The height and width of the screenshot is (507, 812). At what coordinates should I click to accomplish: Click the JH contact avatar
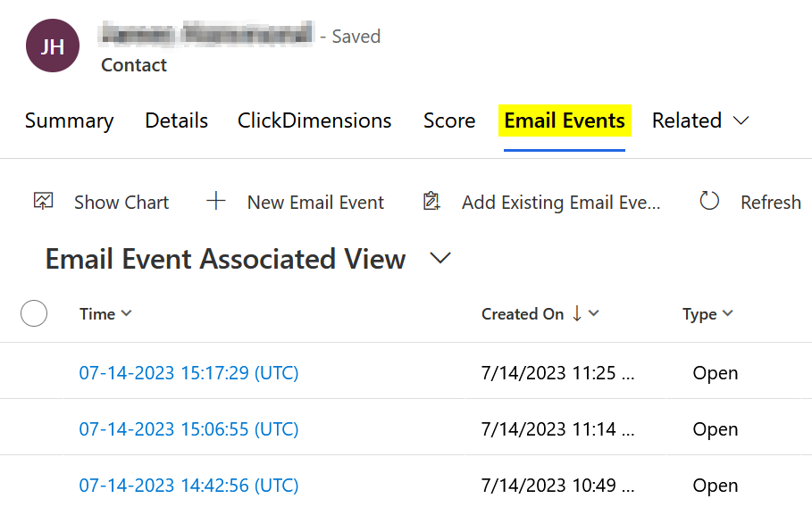(x=53, y=46)
